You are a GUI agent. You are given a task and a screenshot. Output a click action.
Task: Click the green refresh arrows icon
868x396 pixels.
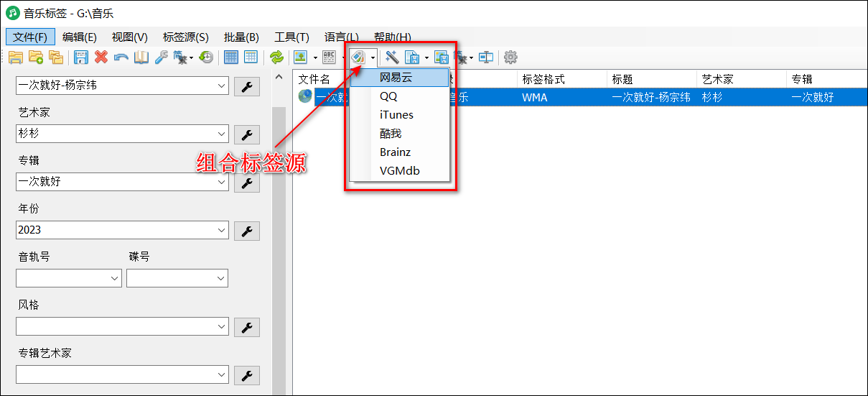click(276, 57)
